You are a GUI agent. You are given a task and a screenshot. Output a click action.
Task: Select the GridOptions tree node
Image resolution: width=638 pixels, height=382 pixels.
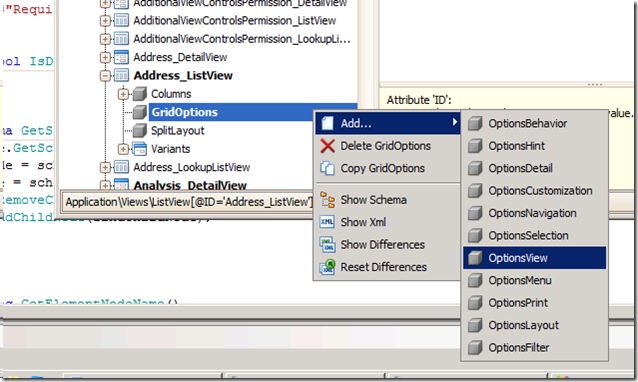click(184, 112)
